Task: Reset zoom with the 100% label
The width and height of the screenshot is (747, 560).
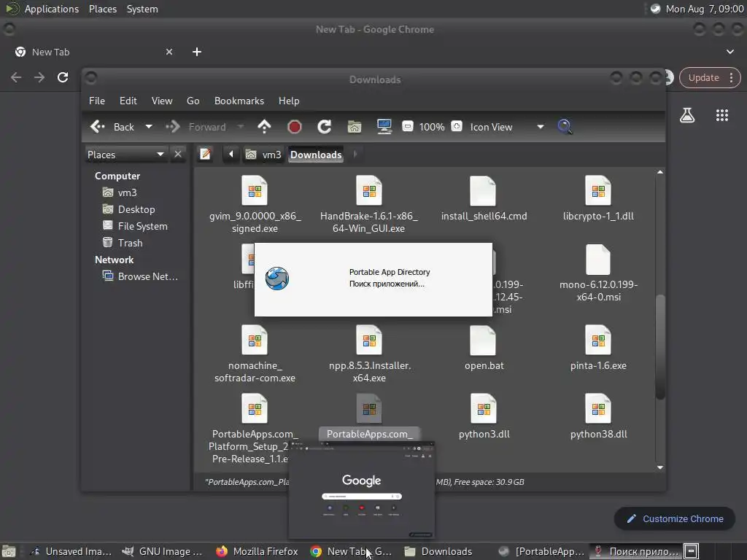Action: tap(432, 127)
